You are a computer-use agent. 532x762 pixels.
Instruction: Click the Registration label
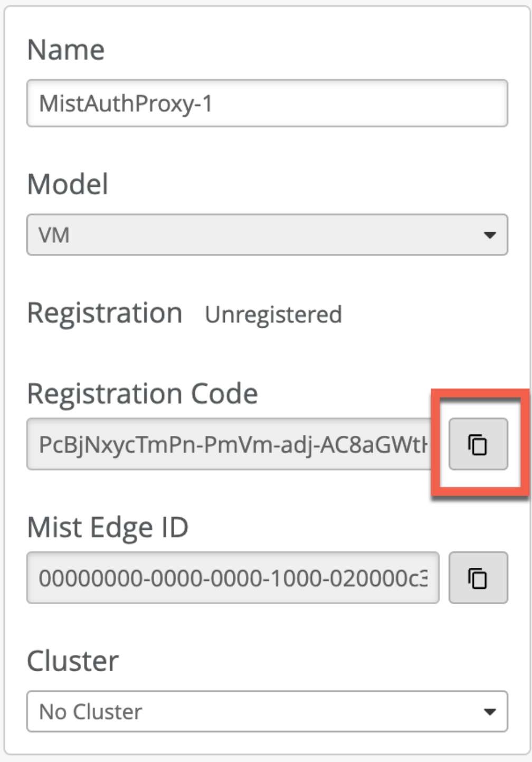click(104, 313)
